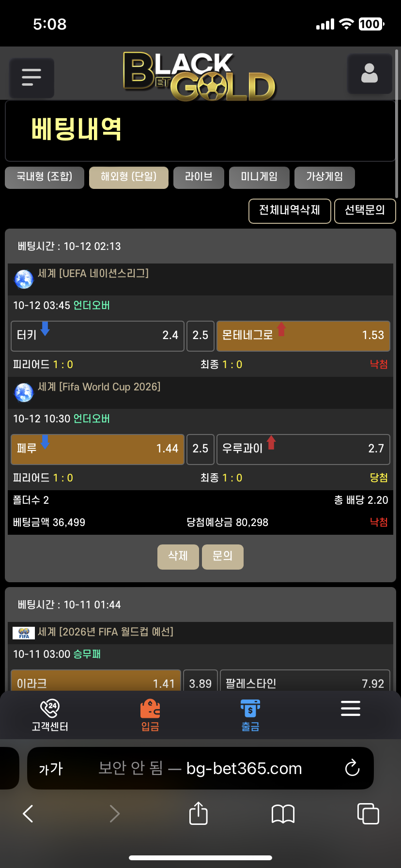Switch to the 국내형 (조합) tab
Image resolution: width=401 pixels, height=868 pixels.
pos(45,177)
